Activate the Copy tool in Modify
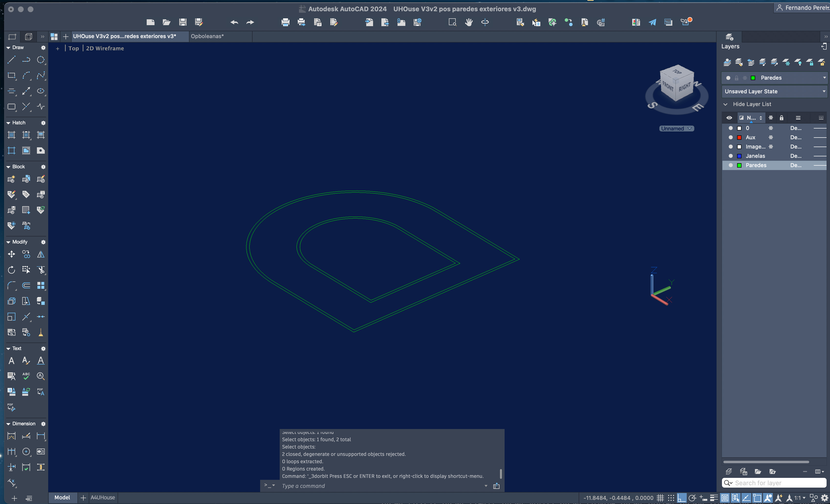 [26, 254]
